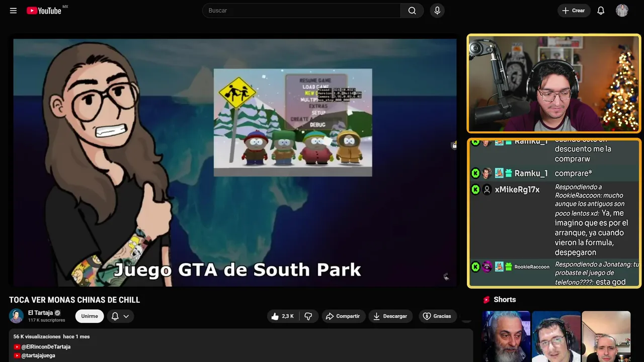Open the first Shorts thumbnail with bearded man
644x362 pixels.
pyautogui.click(x=506, y=336)
